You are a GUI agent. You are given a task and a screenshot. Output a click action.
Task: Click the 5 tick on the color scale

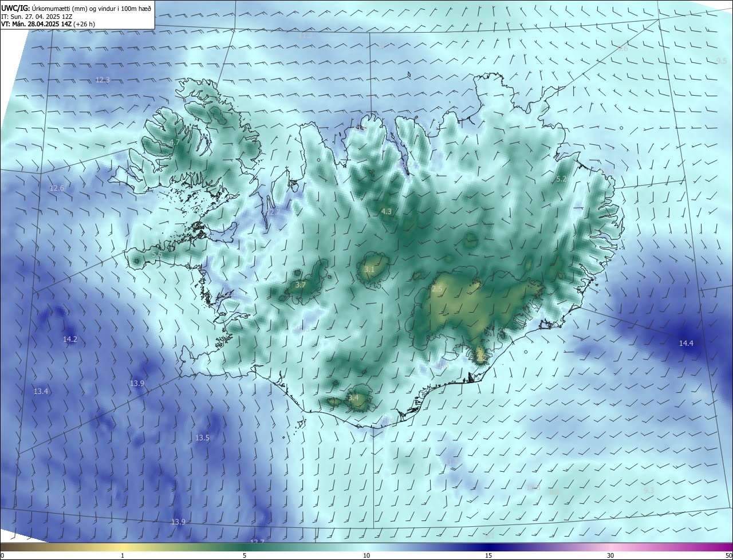(245, 556)
